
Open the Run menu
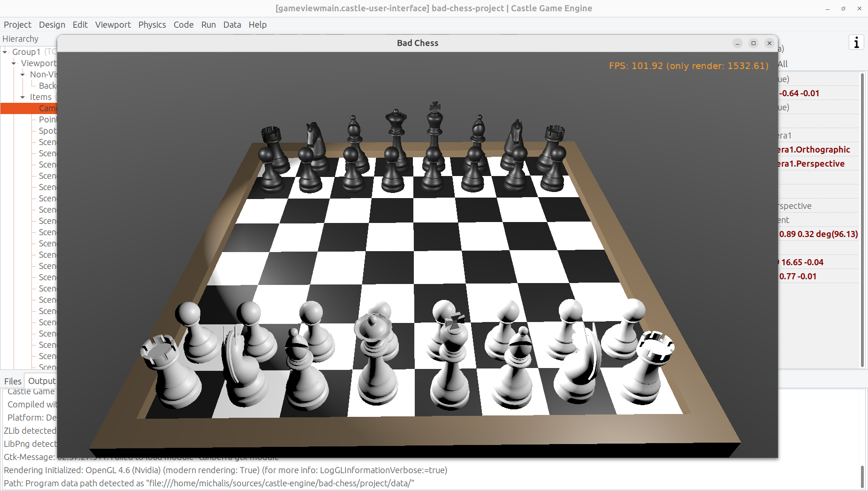(x=208, y=24)
